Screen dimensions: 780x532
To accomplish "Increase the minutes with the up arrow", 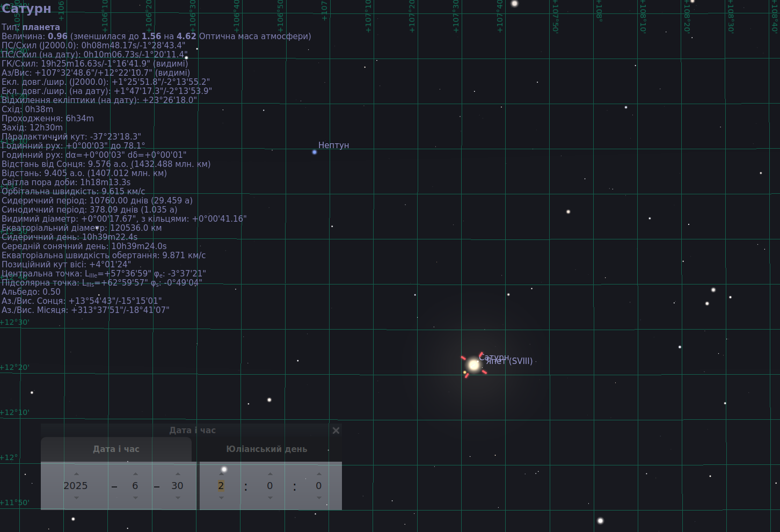I will click(270, 474).
